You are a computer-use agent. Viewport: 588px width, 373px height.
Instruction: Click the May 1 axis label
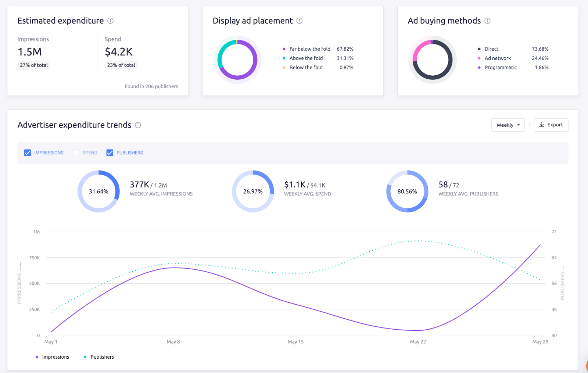click(51, 342)
